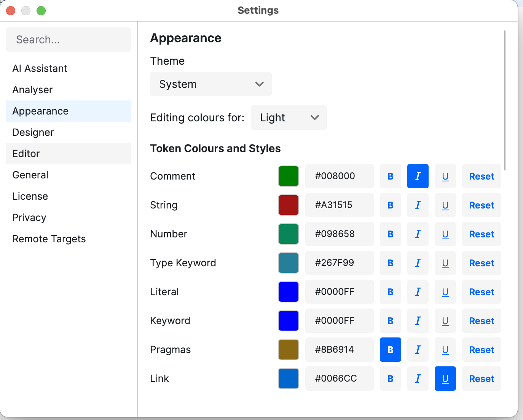Toggle italic for Literal token
523x420 pixels.
tap(418, 292)
